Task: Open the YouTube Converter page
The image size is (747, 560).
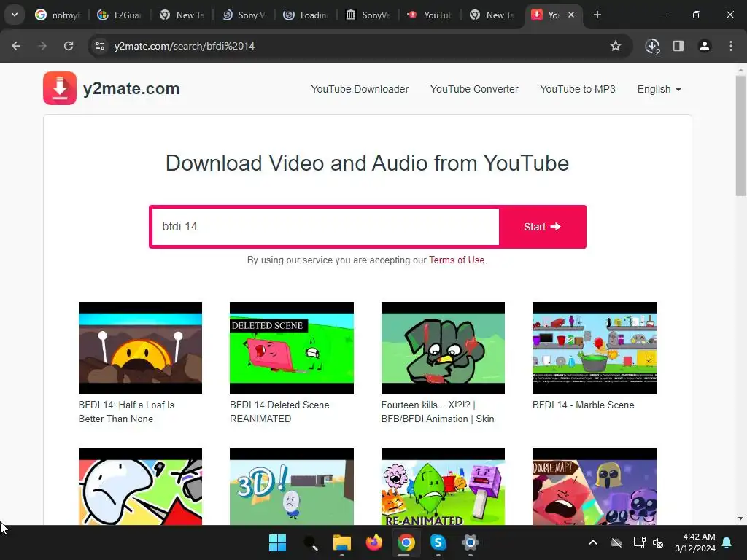Action: coord(474,89)
